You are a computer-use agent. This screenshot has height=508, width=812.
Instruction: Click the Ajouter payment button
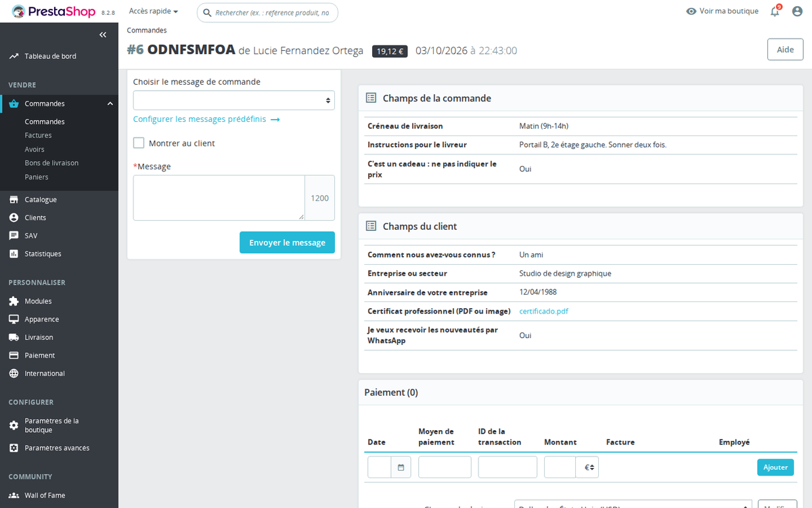coord(775,467)
